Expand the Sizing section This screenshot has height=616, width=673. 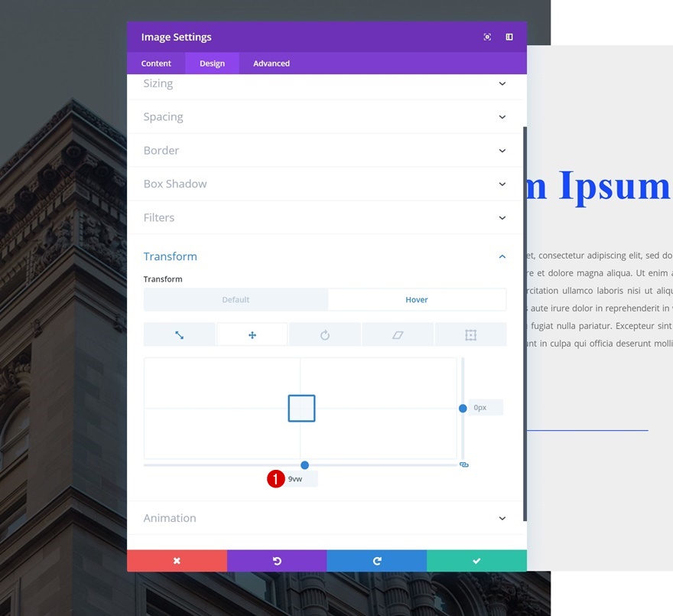coord(325,83)
